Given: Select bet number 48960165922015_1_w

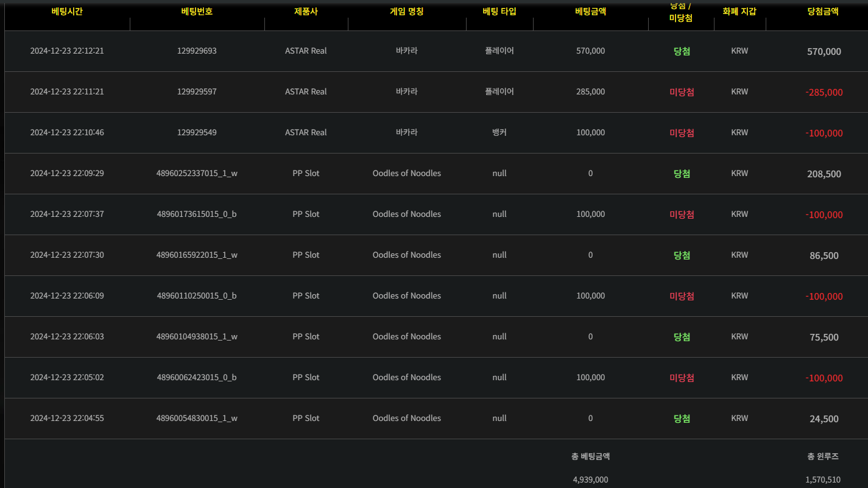Looking at the screenshot, I should point(197,255).
